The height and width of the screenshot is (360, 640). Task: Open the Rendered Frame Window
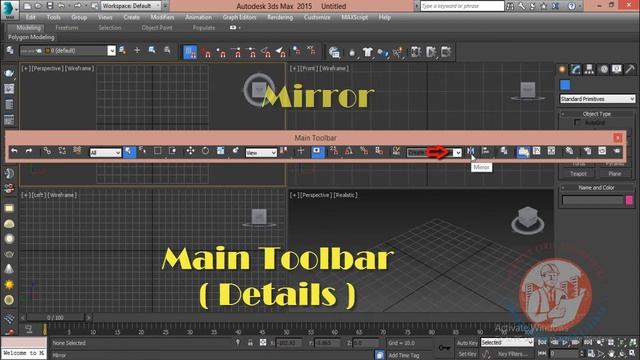602,151
